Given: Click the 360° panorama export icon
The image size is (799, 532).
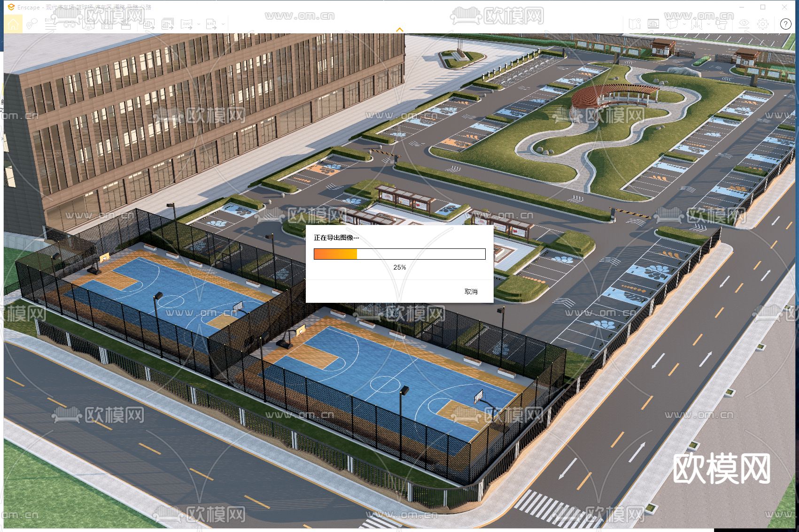Looking at the screenshot, I should point(187,24).
